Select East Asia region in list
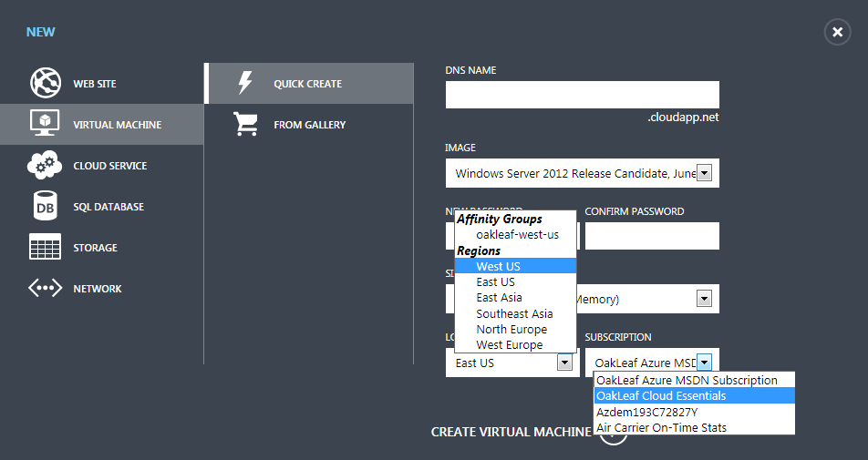The height and width of the screenshot is (460, 868). coord(515,298)
